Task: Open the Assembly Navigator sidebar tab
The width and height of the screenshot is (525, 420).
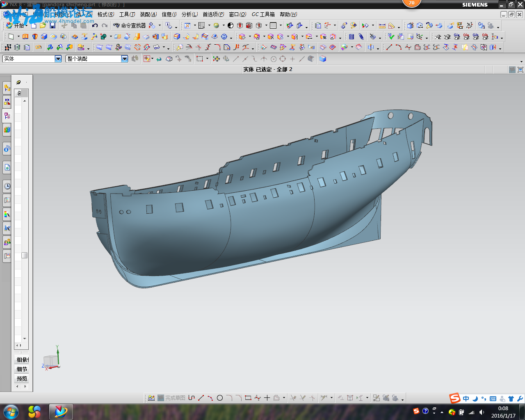Action: pyautogui.click(x=7, y=87)
